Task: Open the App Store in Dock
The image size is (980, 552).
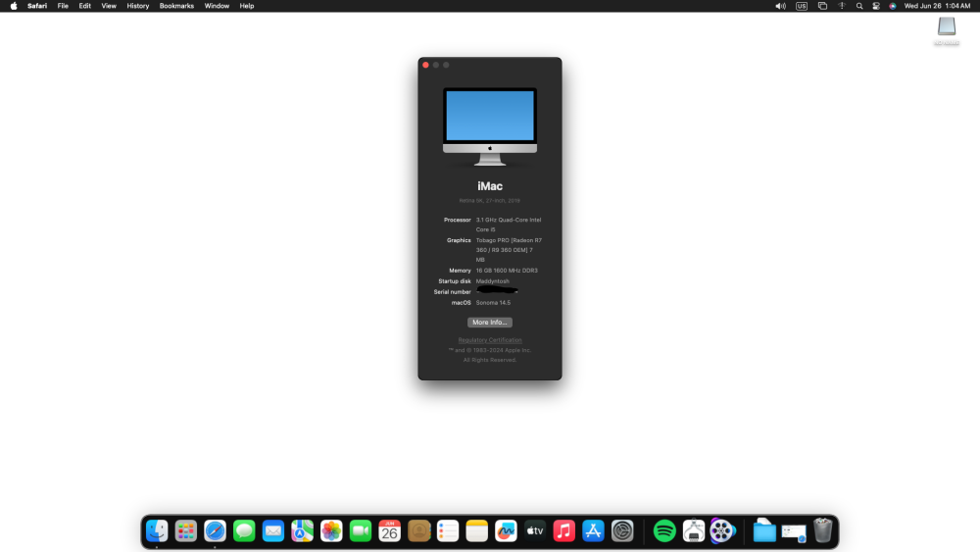Action: click(x=593, y=531)
